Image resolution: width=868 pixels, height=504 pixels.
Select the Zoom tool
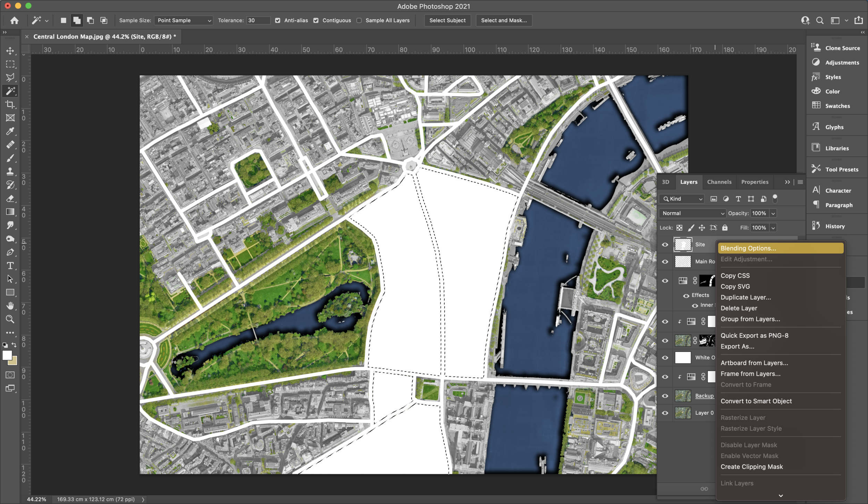coord(10,319)
